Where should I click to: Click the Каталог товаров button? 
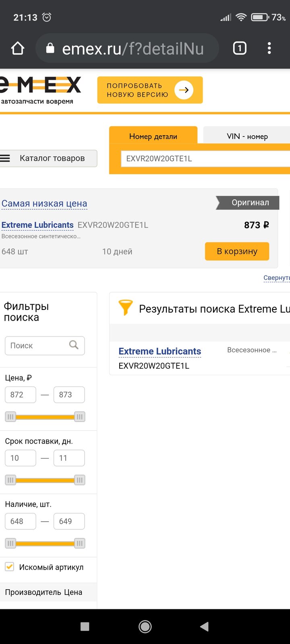click(x=48, y=158)
